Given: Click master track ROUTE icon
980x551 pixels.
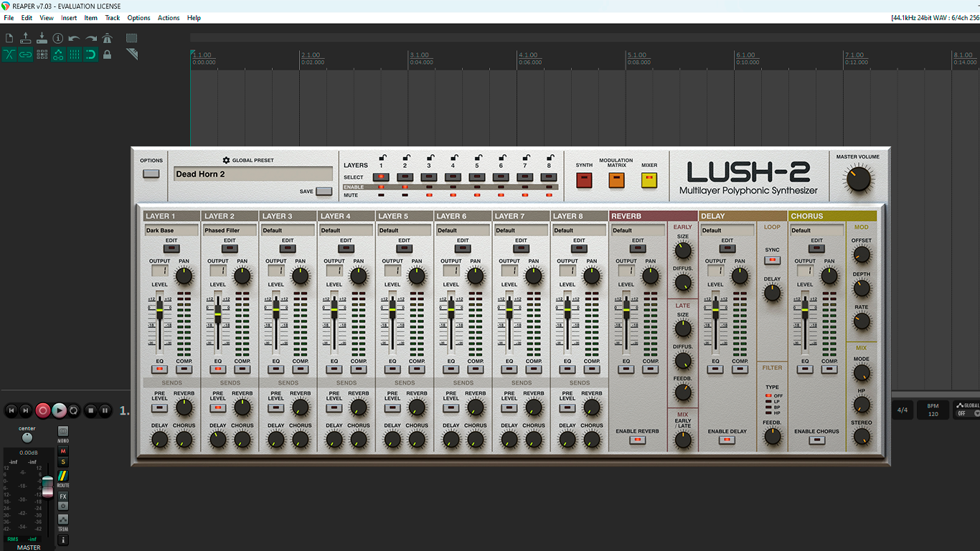Looking at the screenshot, I should pos(63,476).
